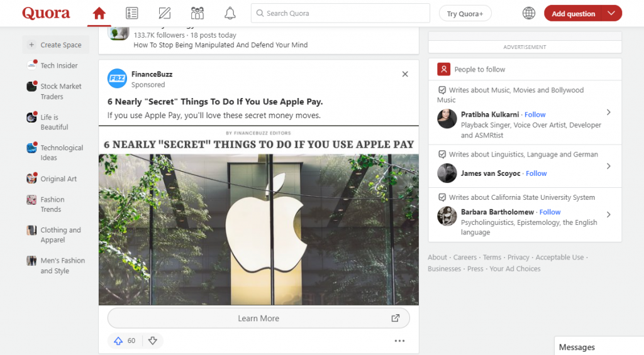Click the Learn More button
The image size is (644, 355).
coord(258,318)
